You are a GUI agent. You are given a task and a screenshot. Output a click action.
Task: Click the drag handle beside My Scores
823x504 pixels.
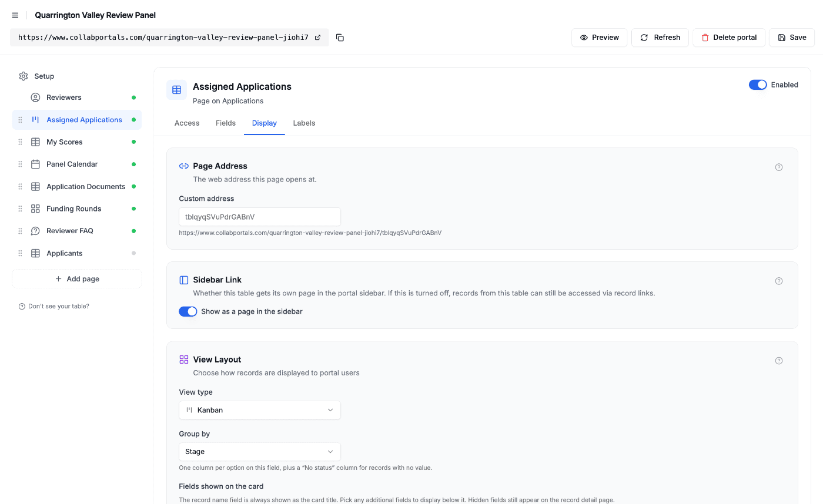(20, 142)
